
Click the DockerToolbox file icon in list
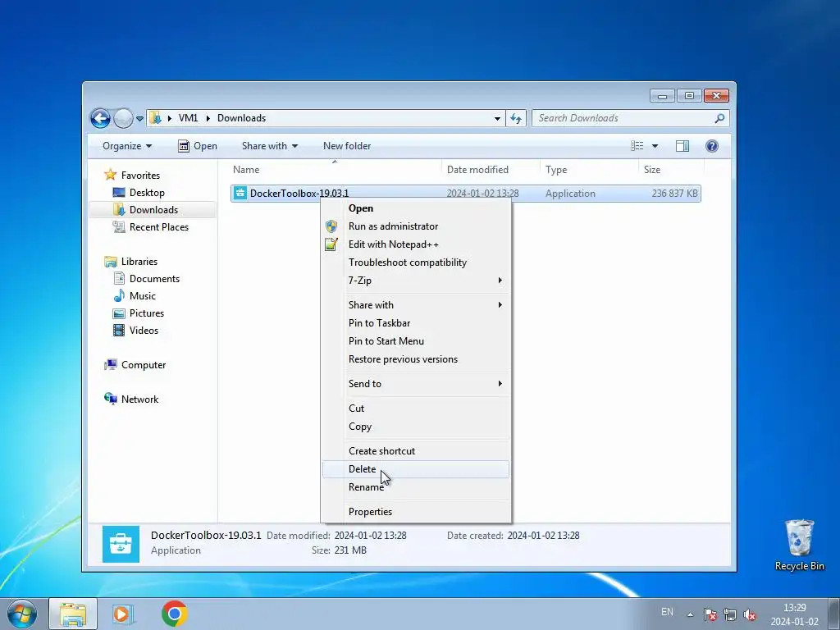240,193
